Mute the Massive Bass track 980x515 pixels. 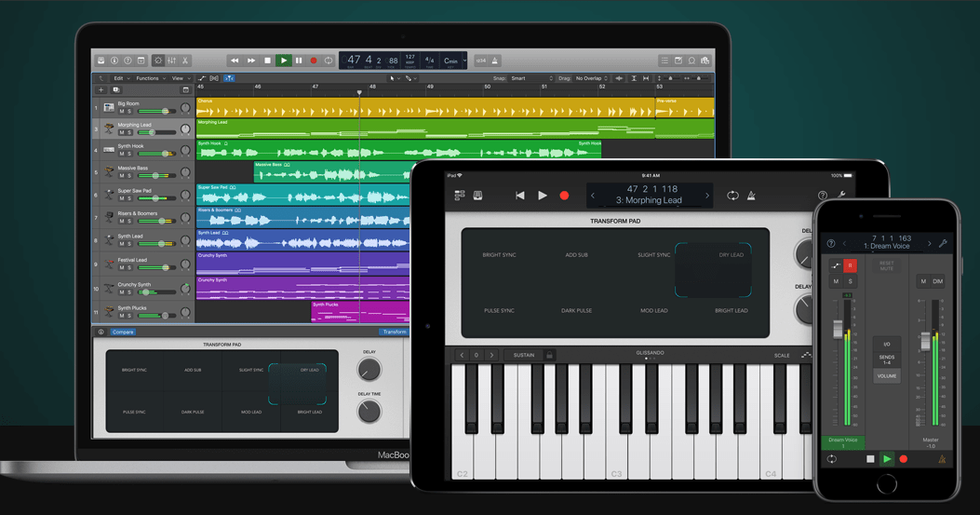(122, 176)
